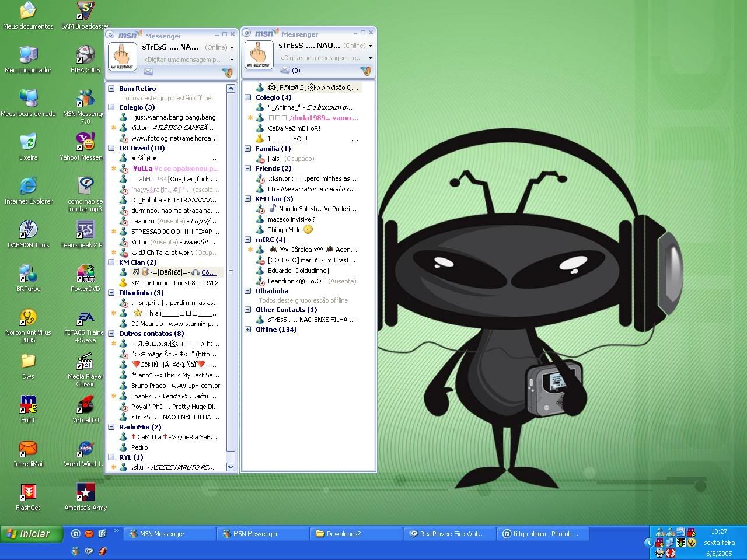This screenshot has height=560, width=747.
Task: Click the display picture in left Messenger window
Action: (123, 56)
